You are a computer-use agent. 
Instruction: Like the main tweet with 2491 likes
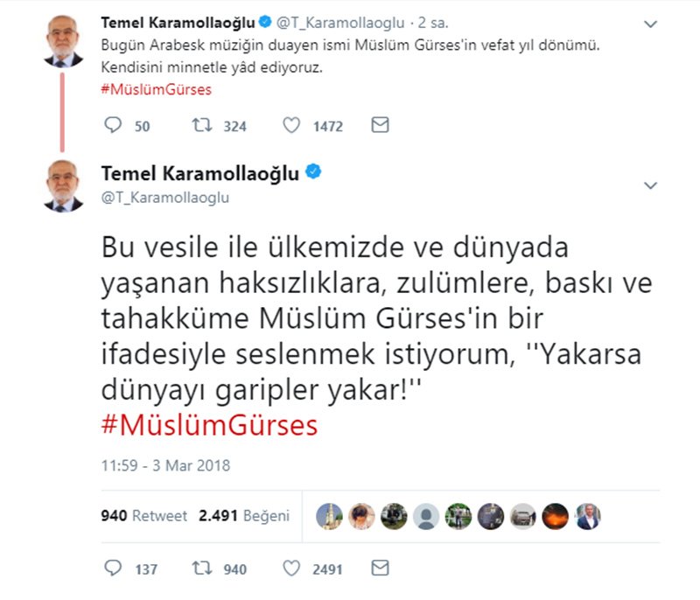291,568
